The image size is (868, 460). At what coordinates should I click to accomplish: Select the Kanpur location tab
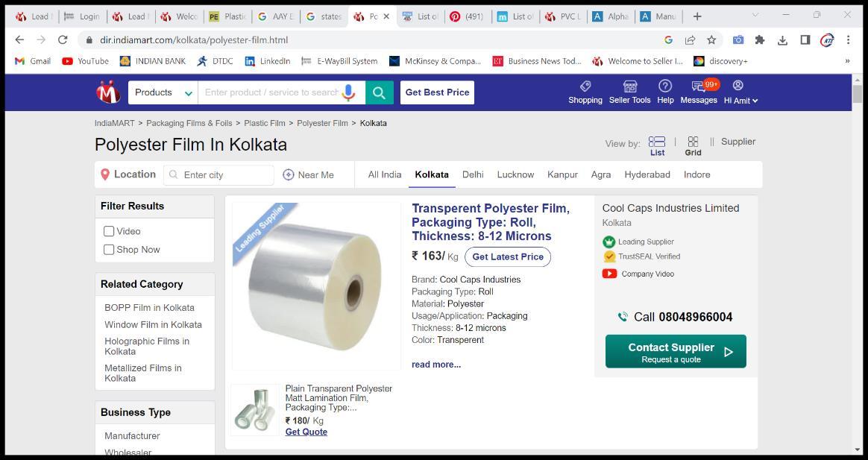click(562, 174)
